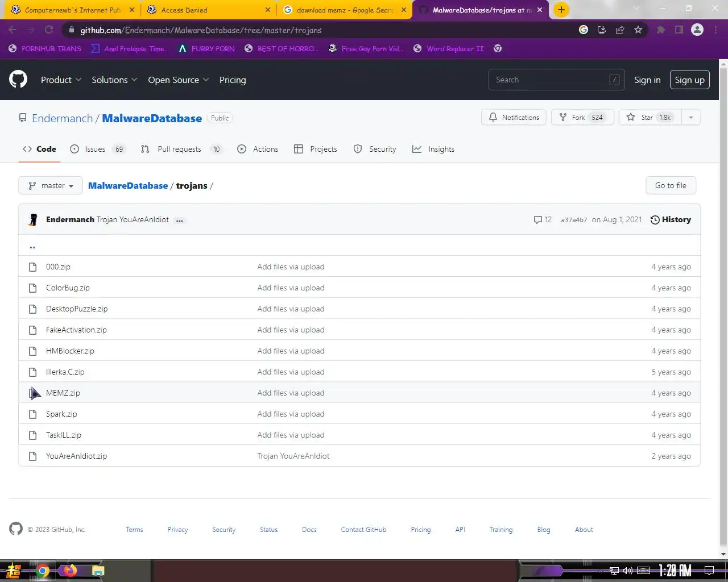Click the a37a4b7 commit hash
This screenshot has width=728, height=582.
pyautogui.click(x=574, y=220)
